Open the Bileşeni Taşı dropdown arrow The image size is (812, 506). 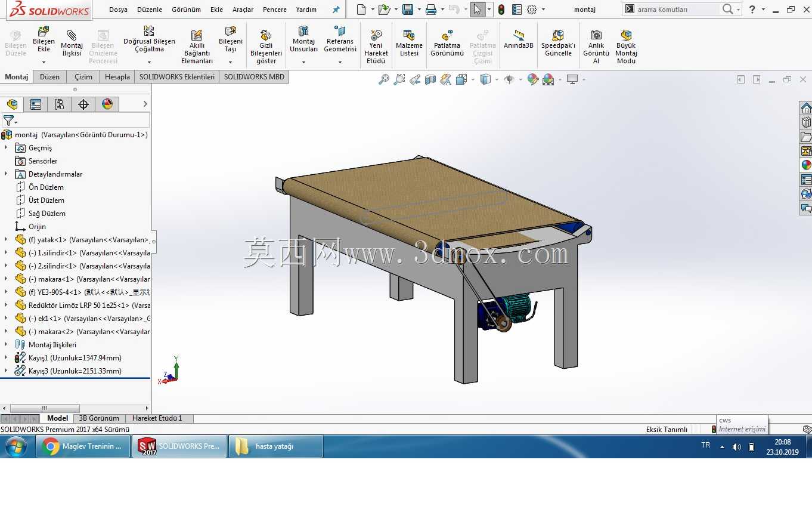(x=231, y=62)
